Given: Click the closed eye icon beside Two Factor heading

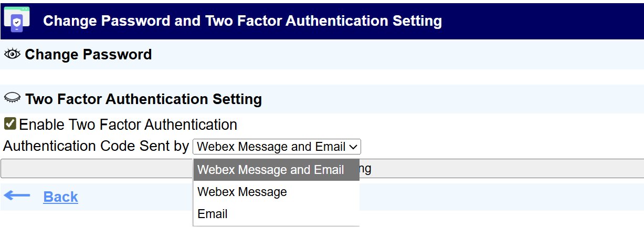Looking at the screenshot, I should click(x=12, y=98).
